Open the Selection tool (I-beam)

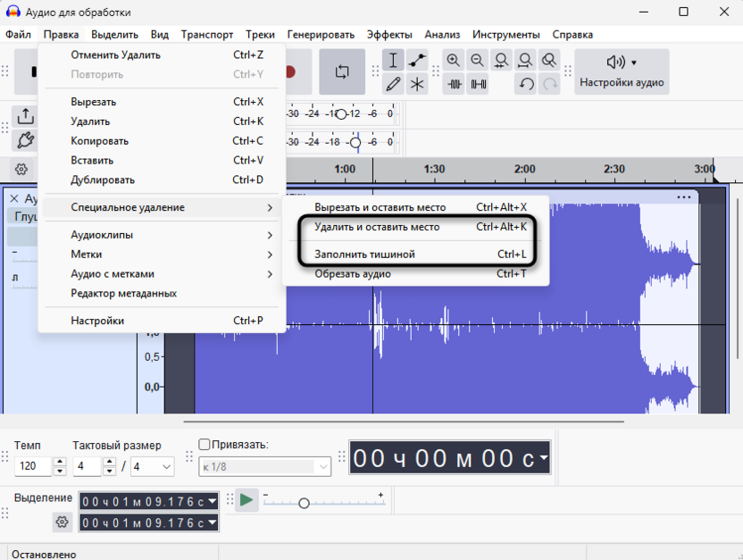(393, 60)
